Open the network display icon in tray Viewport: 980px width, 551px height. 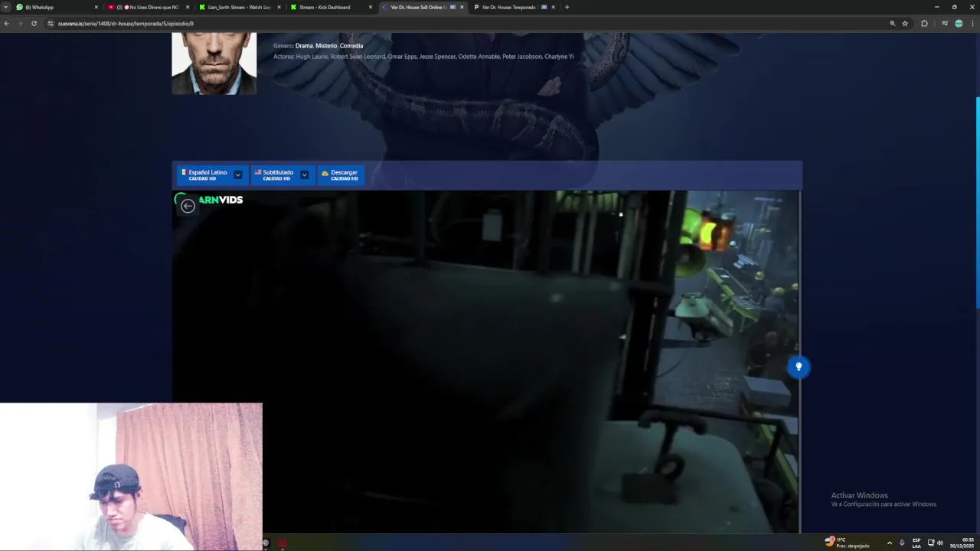click(931, 543)
